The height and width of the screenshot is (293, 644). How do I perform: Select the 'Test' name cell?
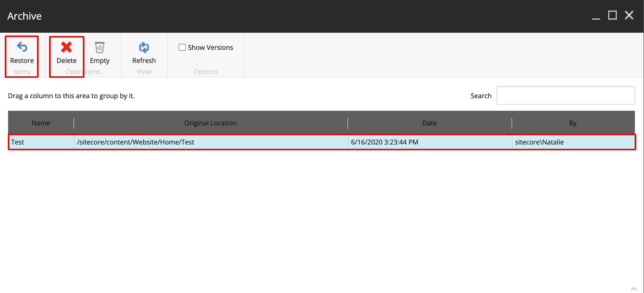coord(41,142)
